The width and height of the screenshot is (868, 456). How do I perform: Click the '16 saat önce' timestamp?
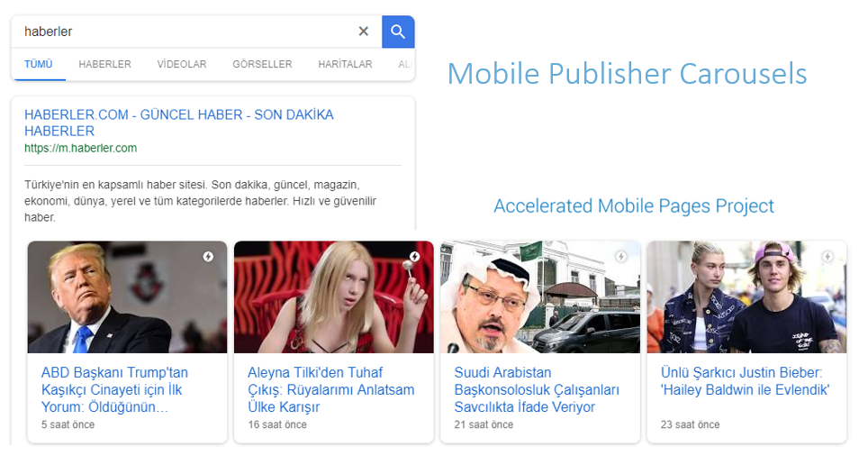(x=276, y=424)
